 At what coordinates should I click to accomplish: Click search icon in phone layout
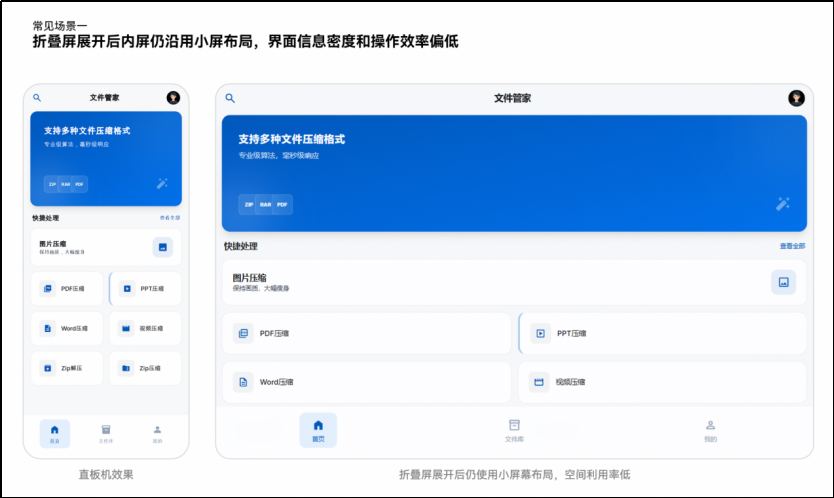[x=37, y=98]
